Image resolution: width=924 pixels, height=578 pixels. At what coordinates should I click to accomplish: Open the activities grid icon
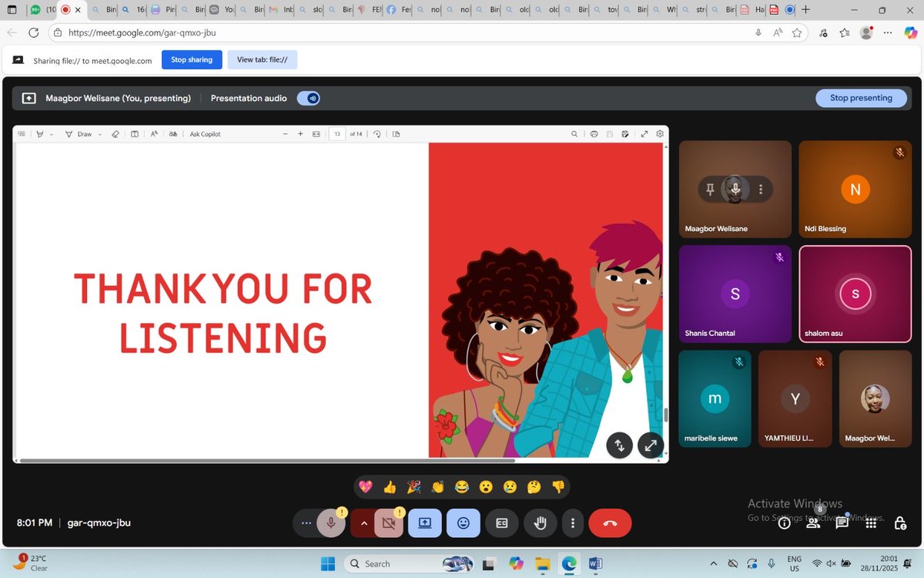pyautogui.click(x=871, y=523)
